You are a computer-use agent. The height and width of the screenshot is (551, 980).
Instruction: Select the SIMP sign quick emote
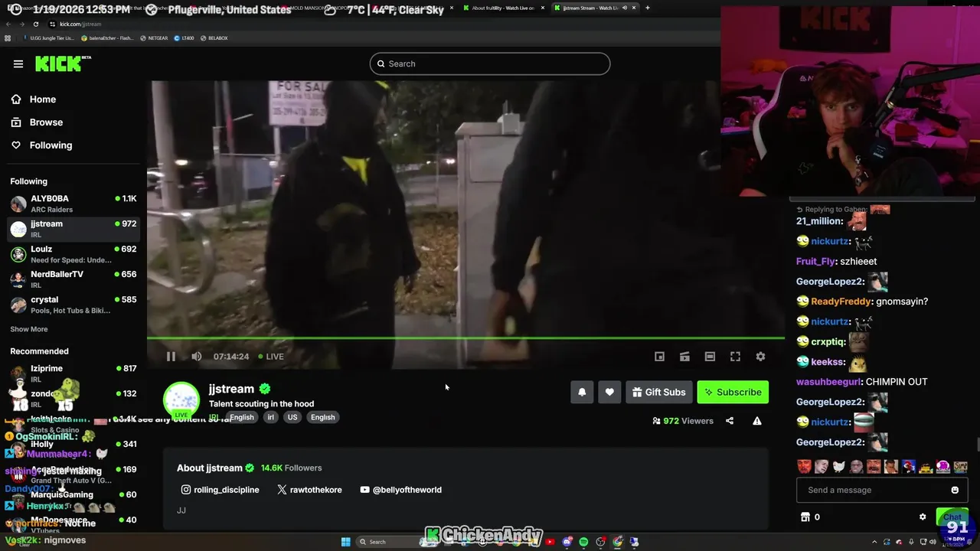tap(960, 466)
